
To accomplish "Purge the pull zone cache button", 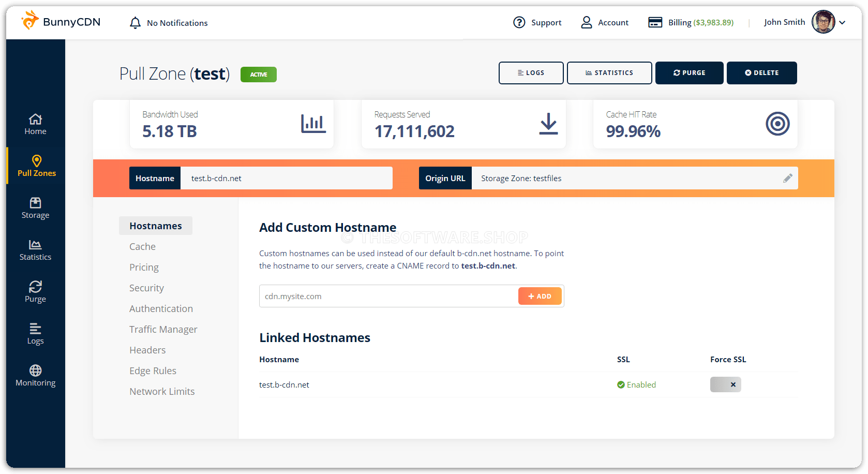I will (689, 73).
